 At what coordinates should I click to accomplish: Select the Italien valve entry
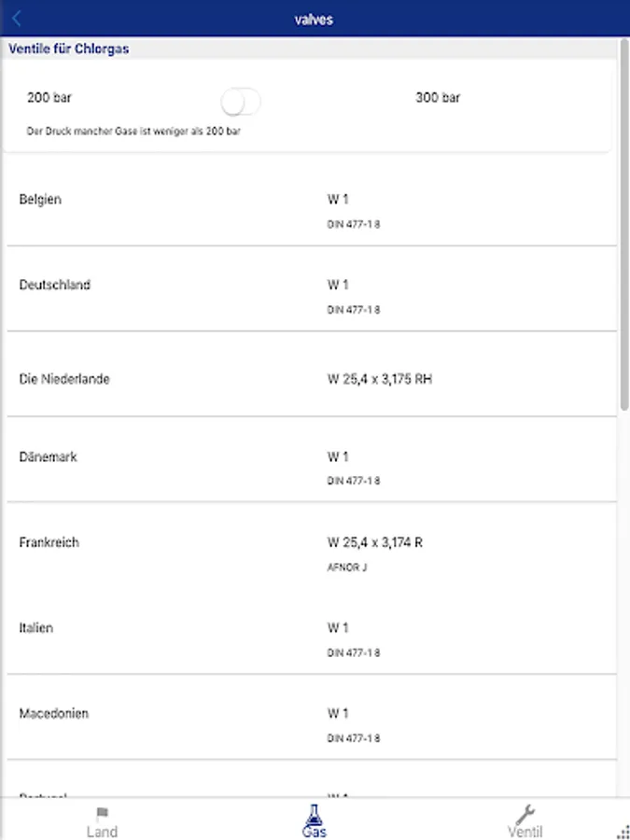(x=36, y=628)
